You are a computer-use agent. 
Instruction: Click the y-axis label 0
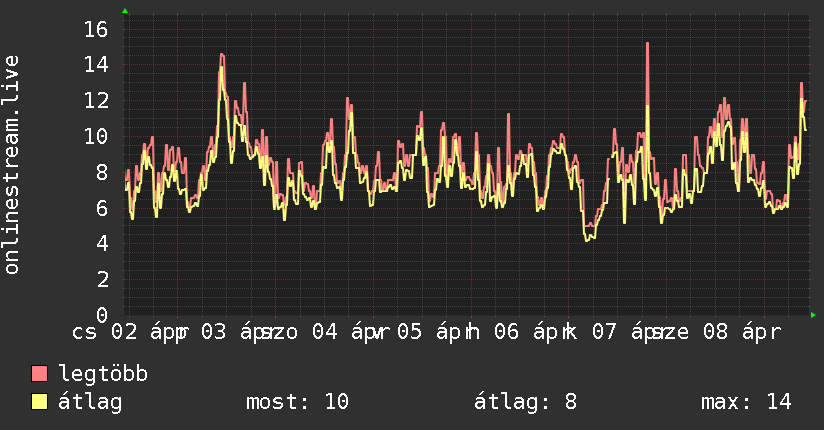click(x=102, y=315)
